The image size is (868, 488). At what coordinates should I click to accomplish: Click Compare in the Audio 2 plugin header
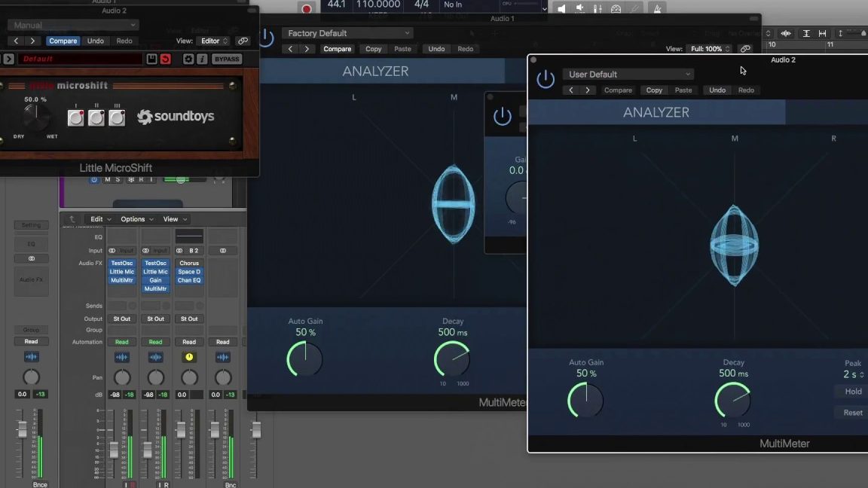pyautogui.click(x=618, y=90)
